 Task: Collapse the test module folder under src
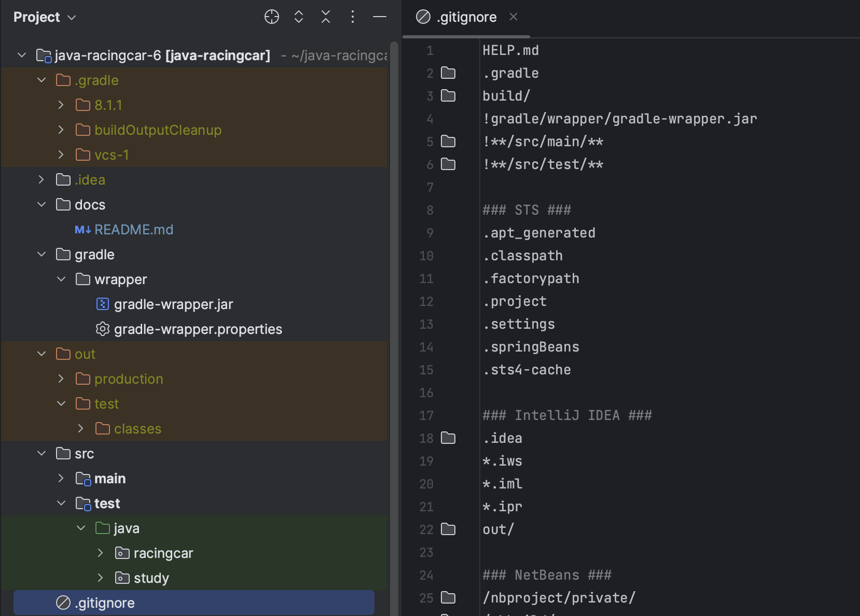tap(61, 503)
